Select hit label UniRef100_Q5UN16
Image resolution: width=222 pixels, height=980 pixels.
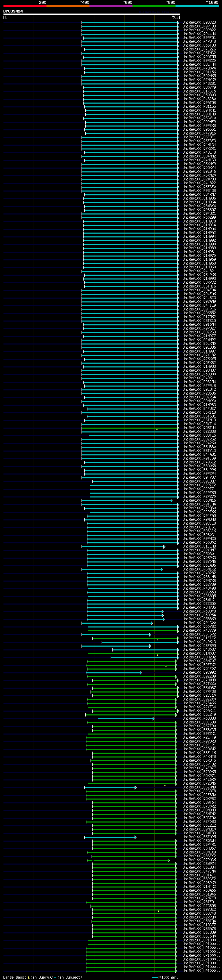[199, 500]
